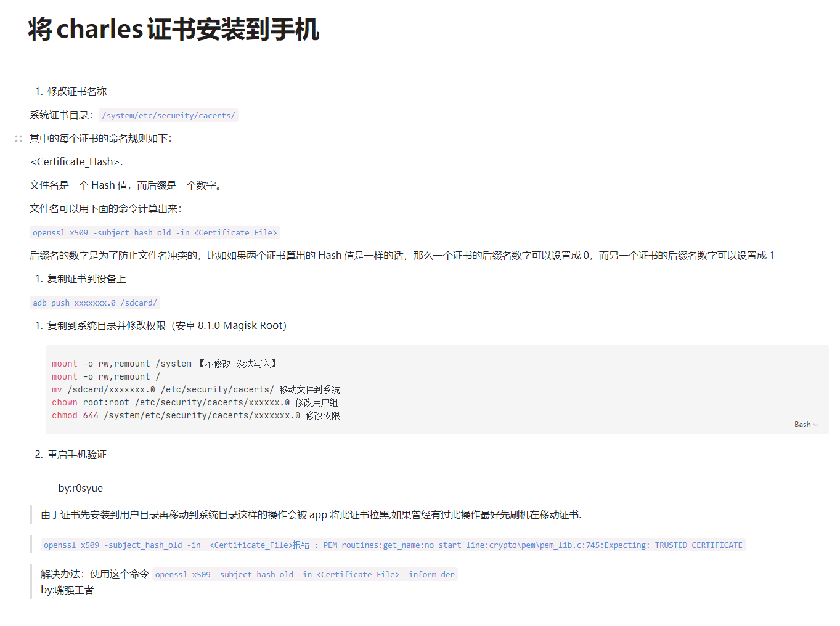Image resolution: width=840 pixels, height=626 pixels.
Task: Click code line mount -o rw,remount /
Action: point(106,376)
